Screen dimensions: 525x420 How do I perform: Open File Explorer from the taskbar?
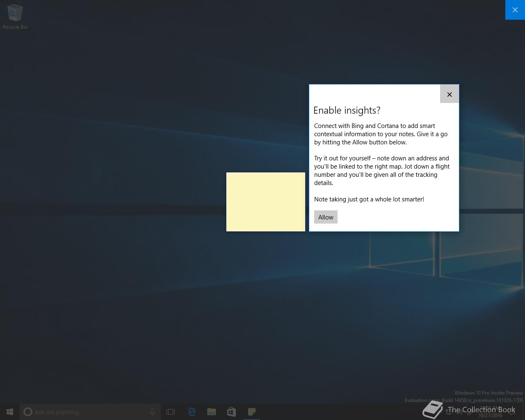[212, 412]
